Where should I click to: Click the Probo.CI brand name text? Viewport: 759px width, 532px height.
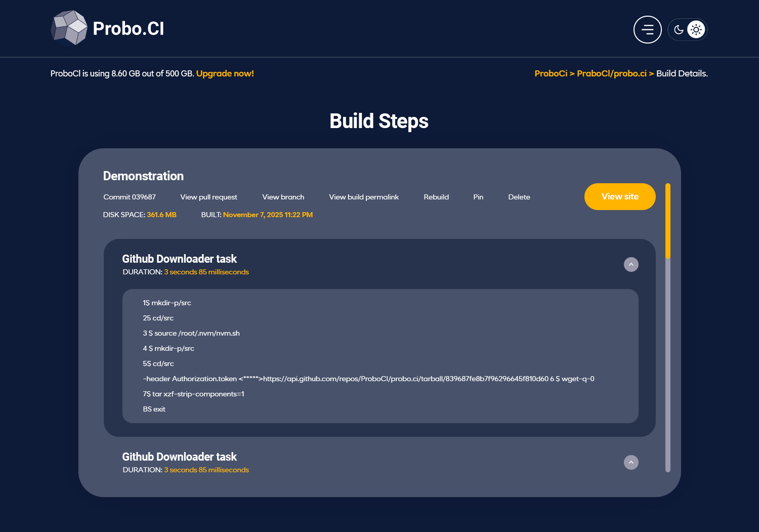point(129,29)
